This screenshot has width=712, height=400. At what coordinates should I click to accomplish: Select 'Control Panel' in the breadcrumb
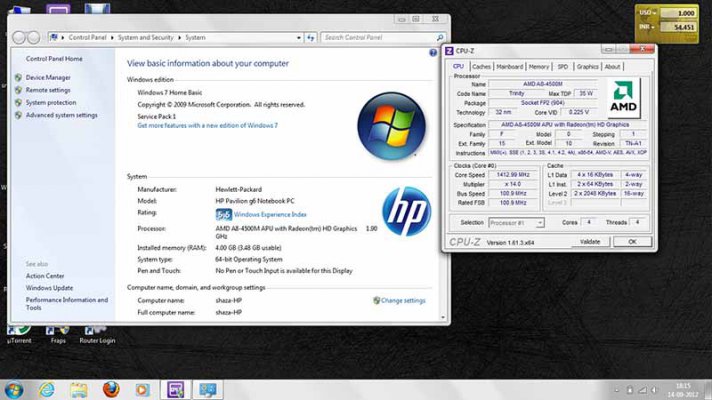(x=87, y=38)
